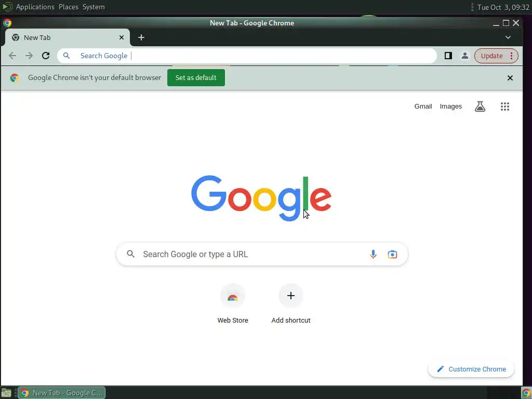Click the Google logo
This screenshot has height=399, width=532.
pyautogui.click(x=261, y=198)
